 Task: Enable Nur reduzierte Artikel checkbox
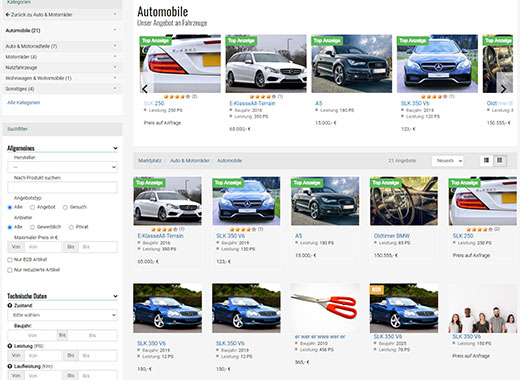[10, 270]
